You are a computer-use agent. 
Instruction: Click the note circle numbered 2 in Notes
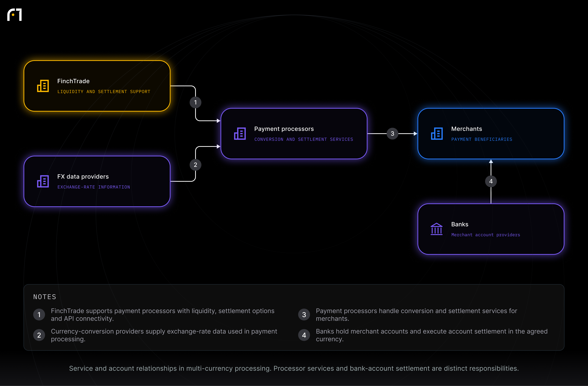click(39, 335)
